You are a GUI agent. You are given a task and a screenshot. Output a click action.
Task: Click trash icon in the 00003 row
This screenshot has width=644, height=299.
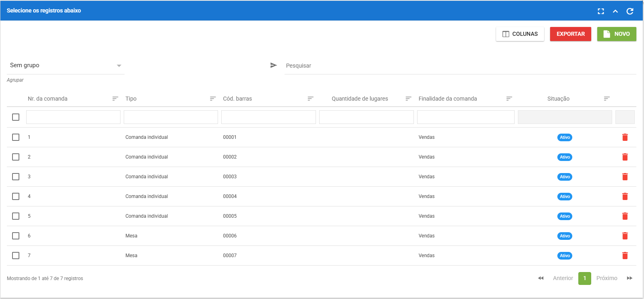coord(625,177)
